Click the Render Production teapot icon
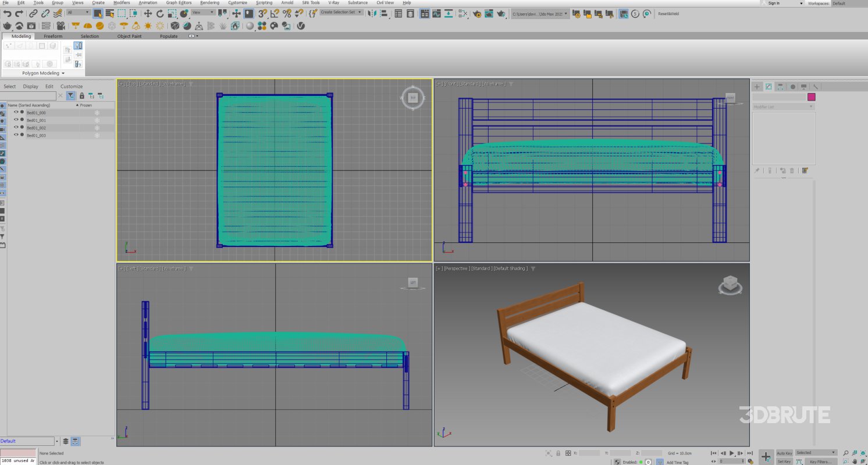Image resolution: width=868 pixels, height=465 pixels. (501, 13)
